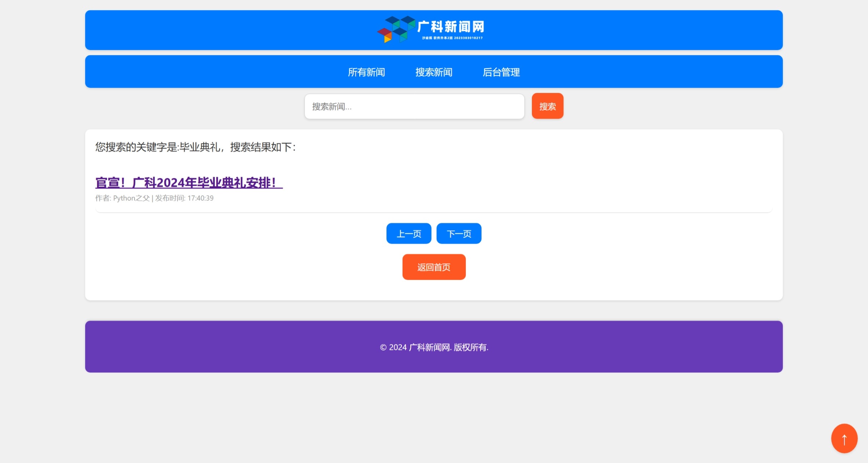The height and width of the screenshot is (463, 868).
Task: Go to next page with 下一页
Action: tap(458, 234)
